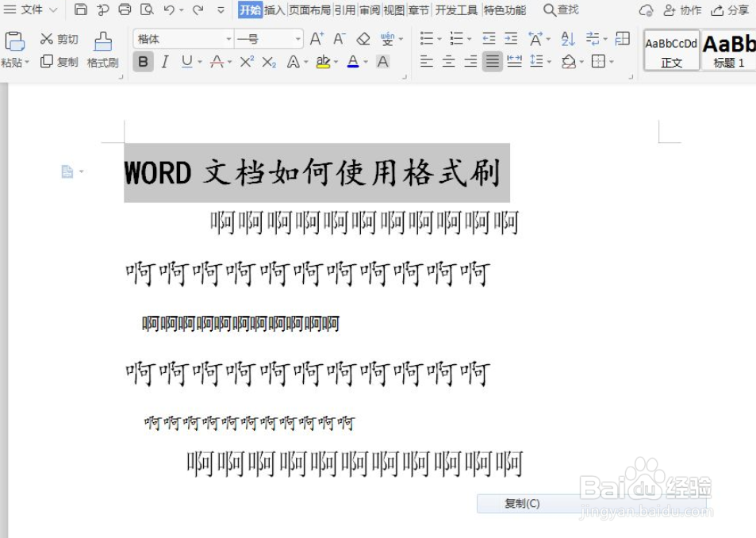Open the Find (查找) tool

[x=560, y=10]
